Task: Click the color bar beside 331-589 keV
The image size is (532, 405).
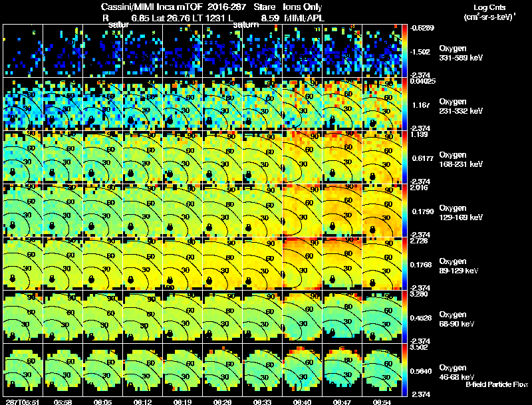Action: pyautogui.click(x=404, y=51)
